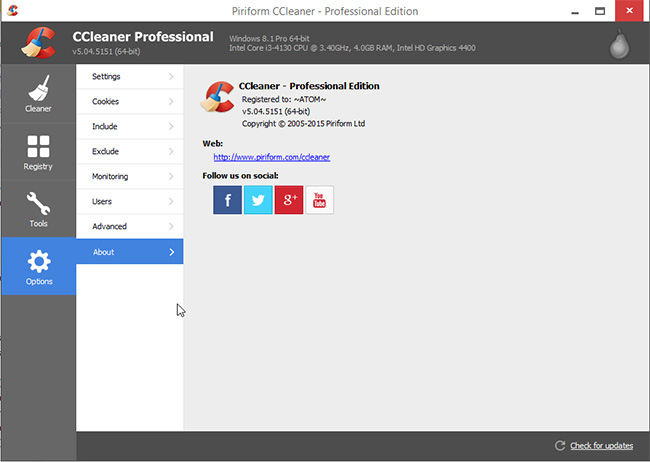Click header version text under CCleaner Professional
This screenshot has width=650, height=462.
click(106, 52)
